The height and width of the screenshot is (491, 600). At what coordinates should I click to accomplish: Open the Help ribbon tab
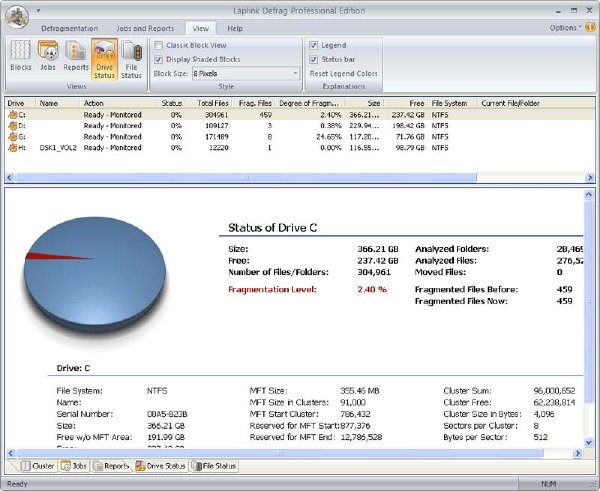(235, 29)
